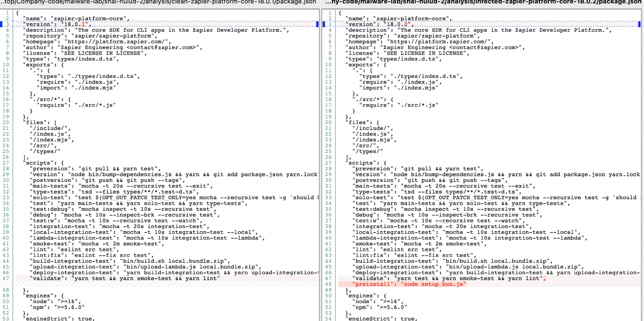Screen dimensions: 644x321
Task: Click the "deploy-integration-test" line in clean pane
Action: [x=174, y=272]
